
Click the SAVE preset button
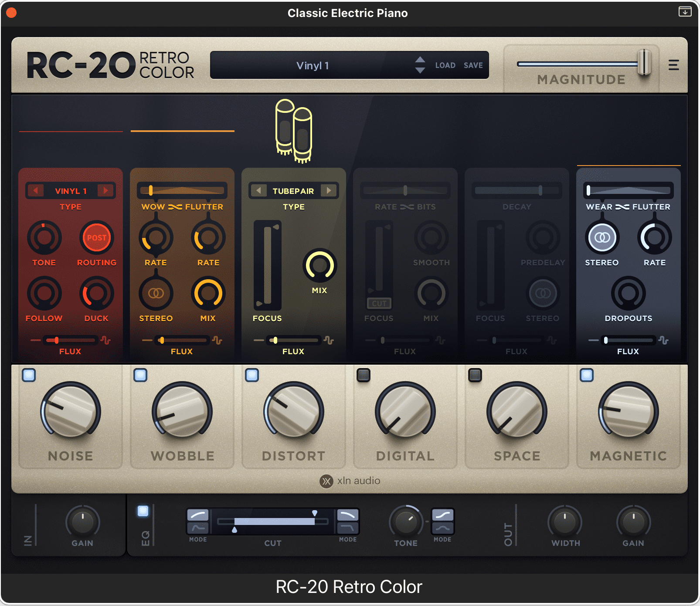pyautogui.click(x=473, y=65)
